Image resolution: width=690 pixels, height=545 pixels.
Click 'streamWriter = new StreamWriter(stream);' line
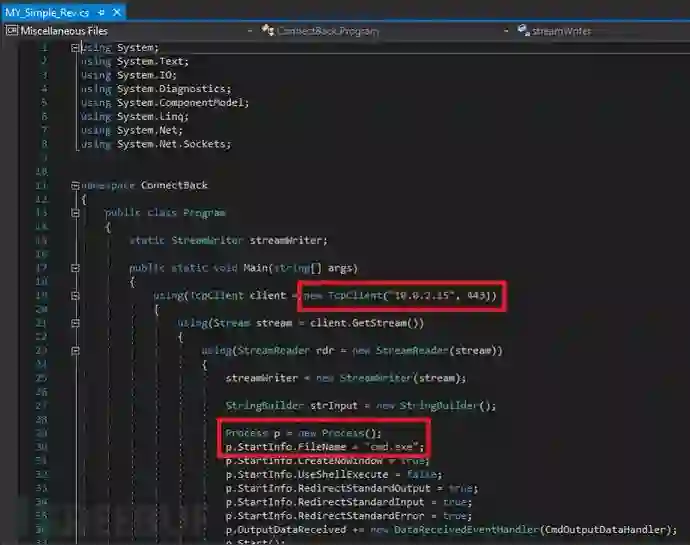click(x=346, y=378)
